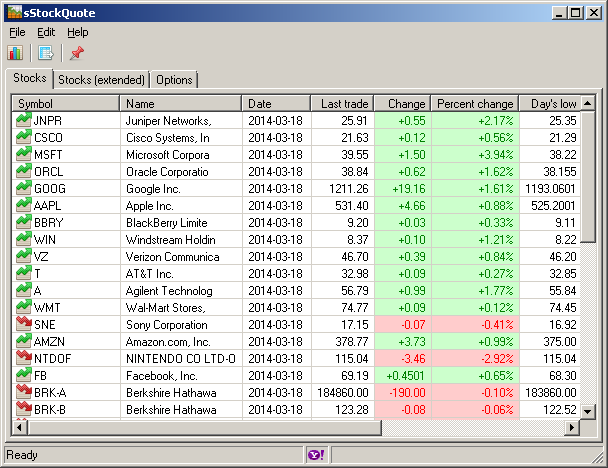Click the green trend icon beside MSFT
This screenshot has width=608, height=468.
point(24,154)
